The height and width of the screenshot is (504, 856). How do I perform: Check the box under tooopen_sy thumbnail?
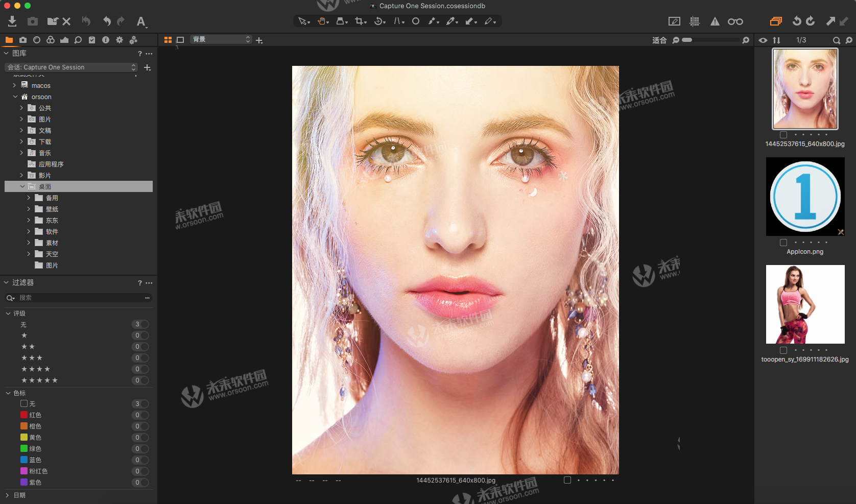(783, 350)
